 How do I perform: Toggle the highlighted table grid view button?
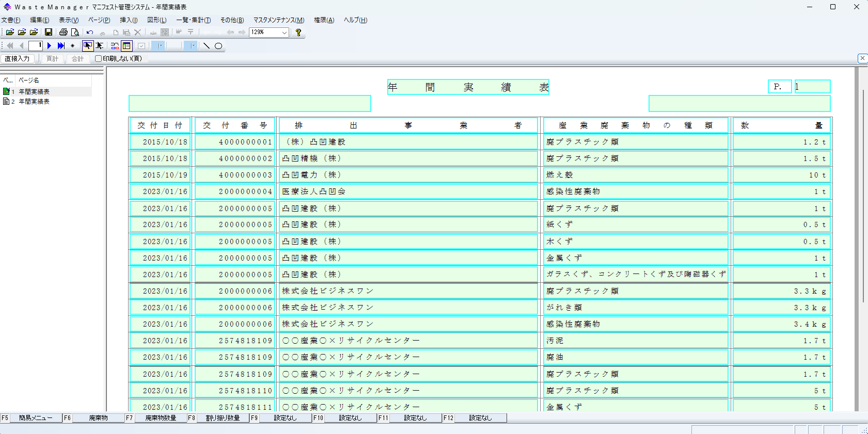[x=127, y=46]
